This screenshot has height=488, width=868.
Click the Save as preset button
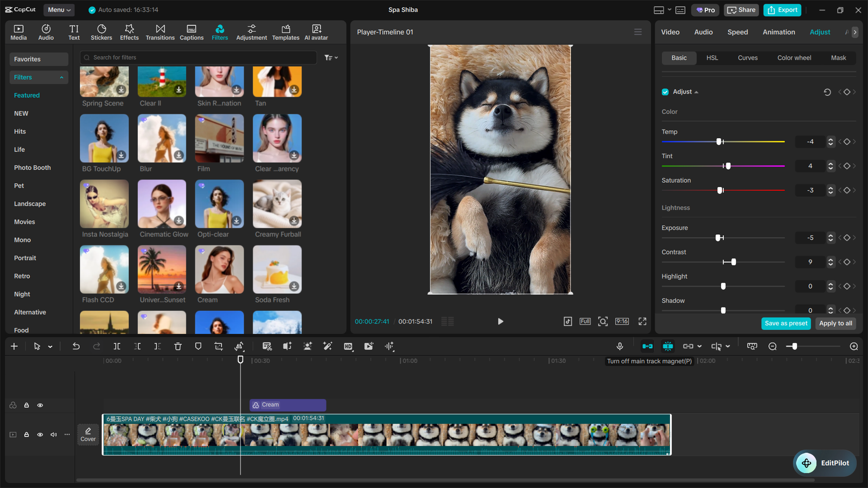(786, 323)
